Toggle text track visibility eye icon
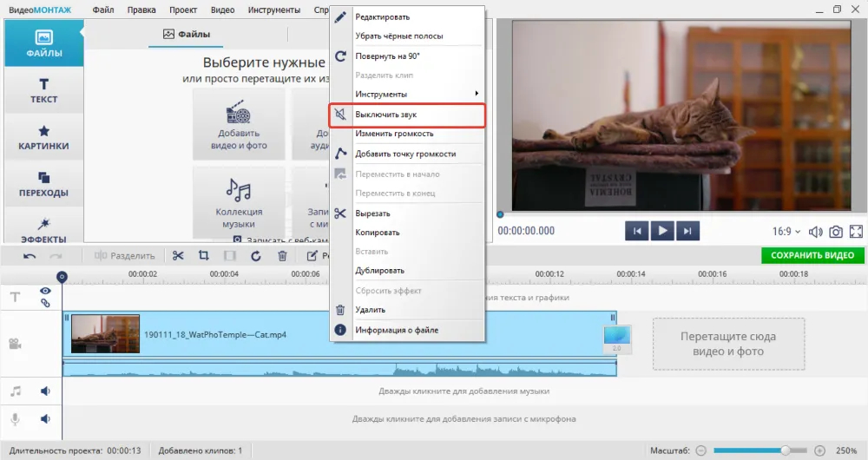The image size is (868, 460). click(45, 291)
